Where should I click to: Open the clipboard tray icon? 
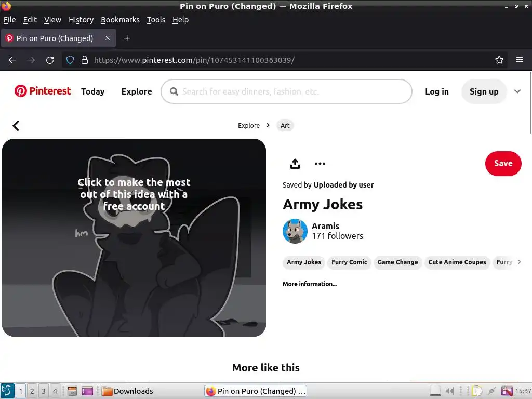pos(477,391)
